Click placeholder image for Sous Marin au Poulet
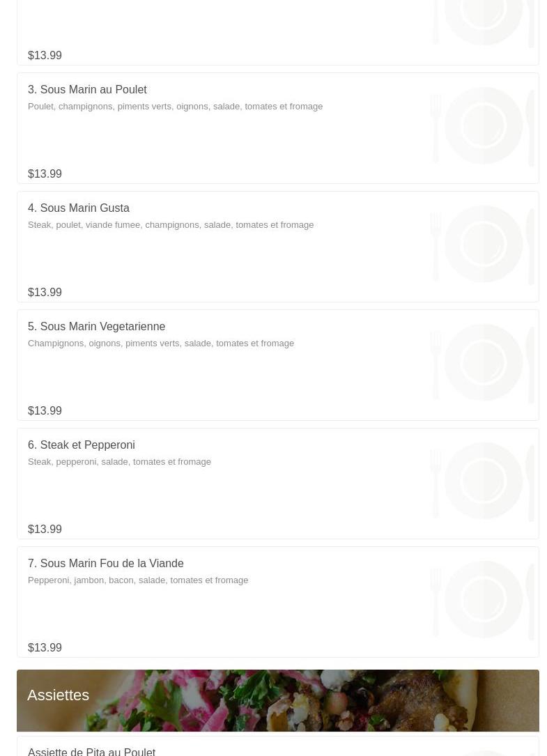 483,125
